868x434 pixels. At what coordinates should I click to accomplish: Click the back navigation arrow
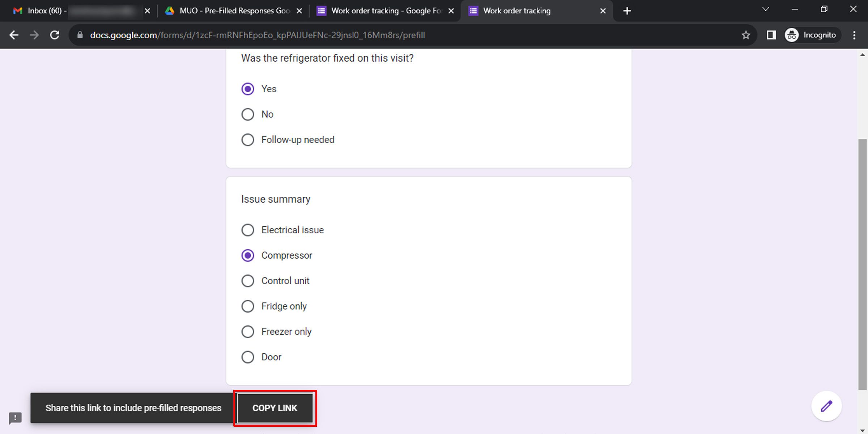pos(14,35)
